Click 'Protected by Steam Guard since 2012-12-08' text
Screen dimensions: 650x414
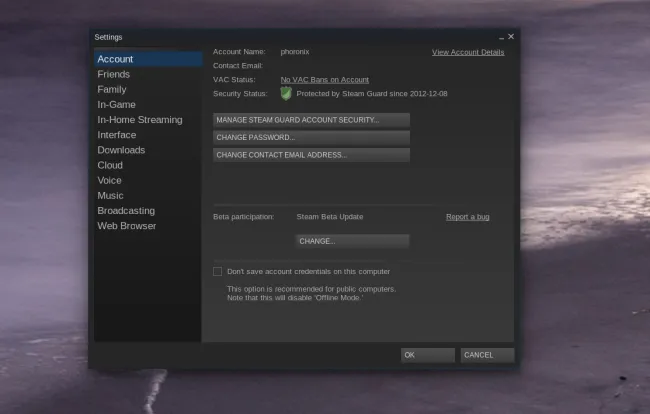(372, 94)
